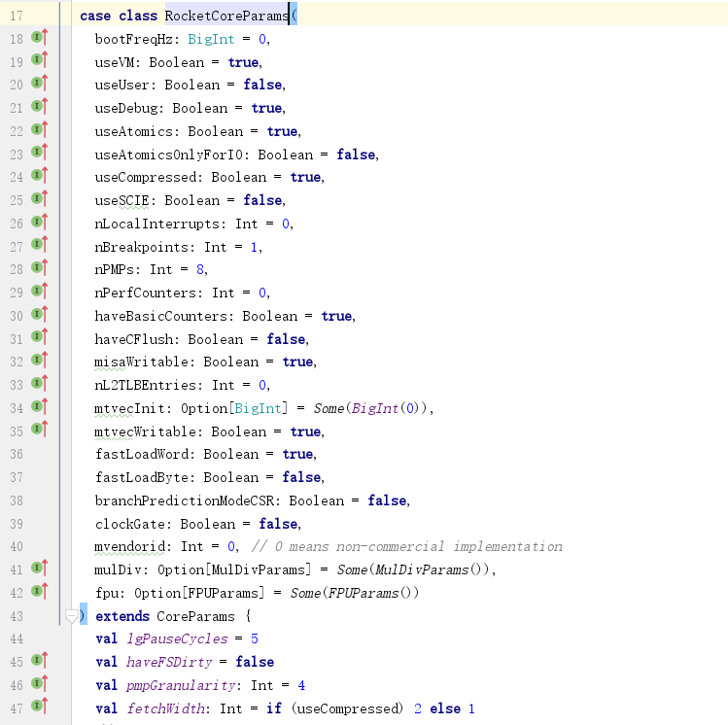
Task: Place cursor on useAtomicsOnlyForIO parameter
Action: click(168, 155)
